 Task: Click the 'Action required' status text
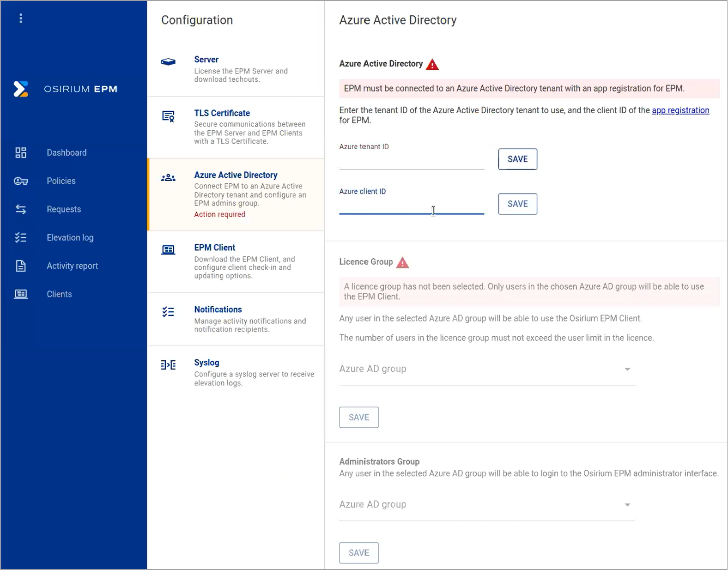220,214
